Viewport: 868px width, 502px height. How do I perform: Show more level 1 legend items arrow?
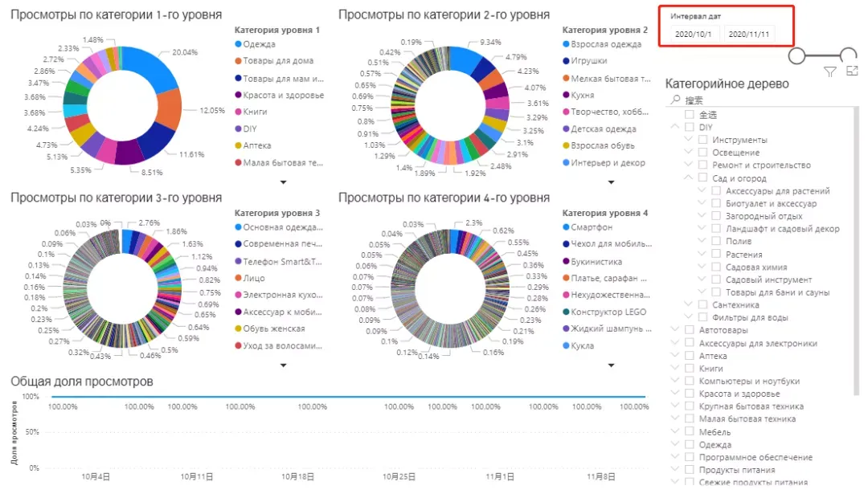(284, 182)
